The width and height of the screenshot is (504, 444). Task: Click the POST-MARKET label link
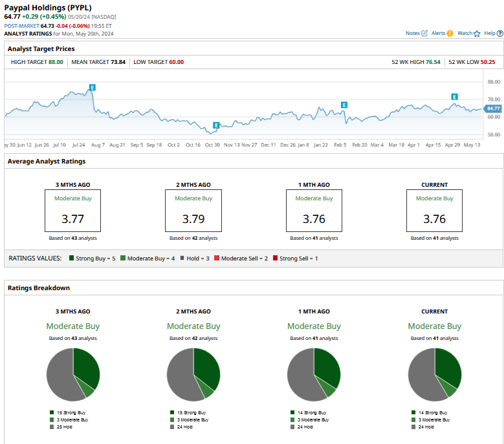click(21, 26)
